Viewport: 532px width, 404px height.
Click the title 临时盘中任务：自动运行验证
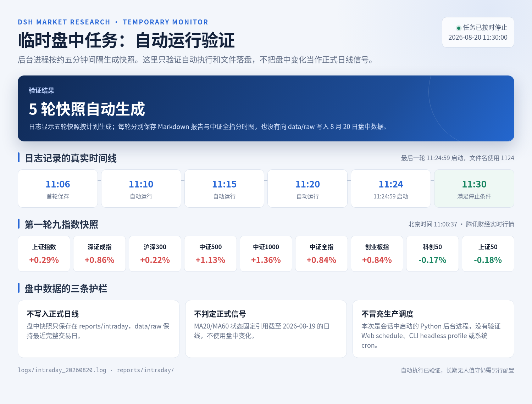(126, 40)
